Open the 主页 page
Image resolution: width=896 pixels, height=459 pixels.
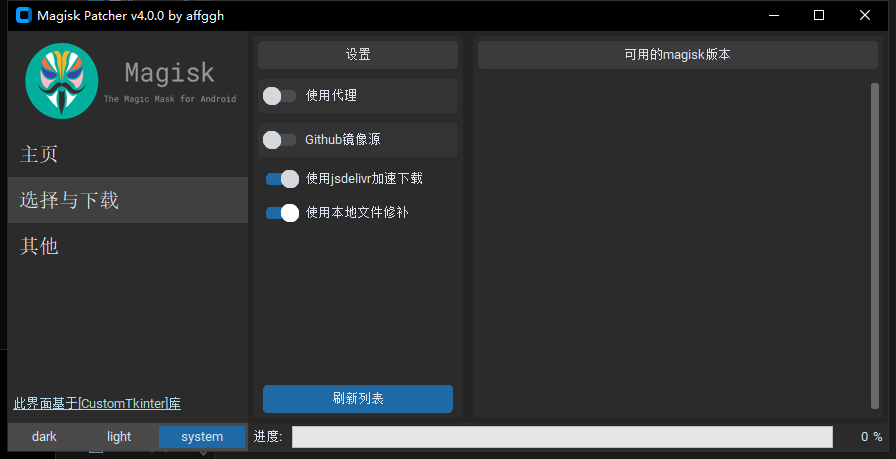tap(128, 154)
